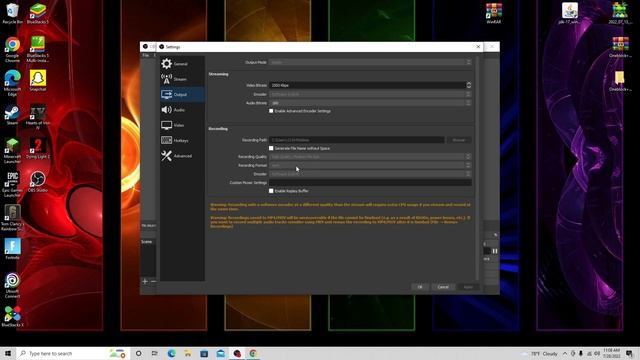Open the Audio Bitrate dropdown
The width and height of the screenshot is (640, 360).
click(370, 103)
